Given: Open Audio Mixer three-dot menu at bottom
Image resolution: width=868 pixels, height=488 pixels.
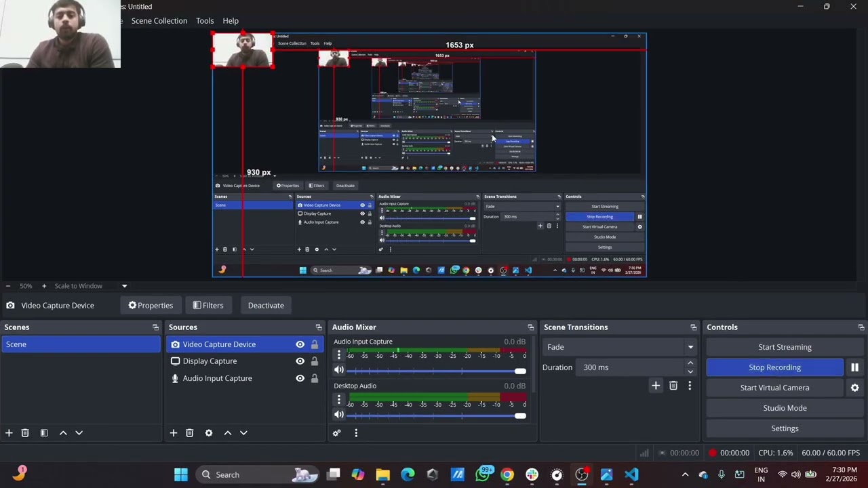Looking at the screenshot, I should pos(355,433).
